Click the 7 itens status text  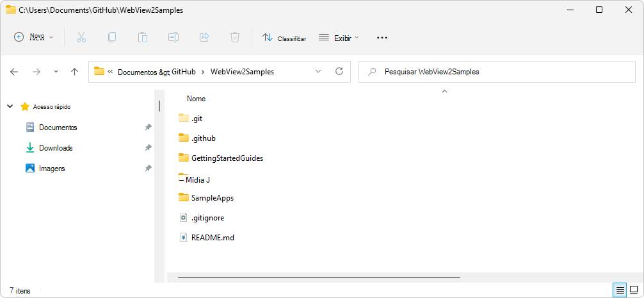(20, 290)
